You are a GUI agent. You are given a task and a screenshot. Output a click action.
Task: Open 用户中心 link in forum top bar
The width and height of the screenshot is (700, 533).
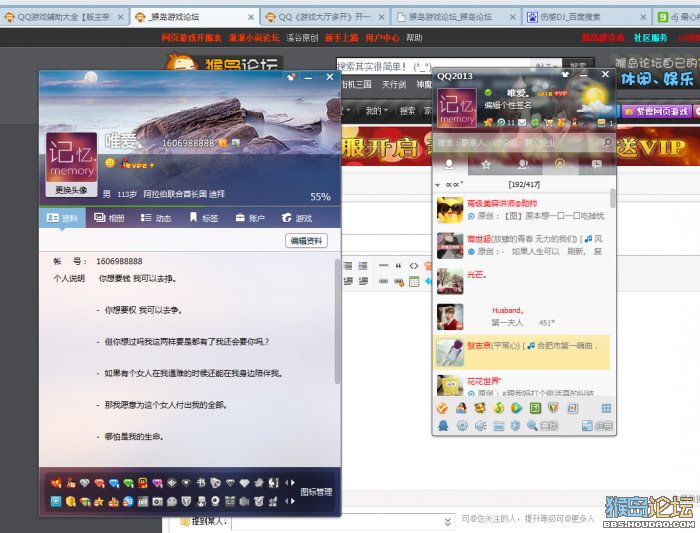point(382,38)
